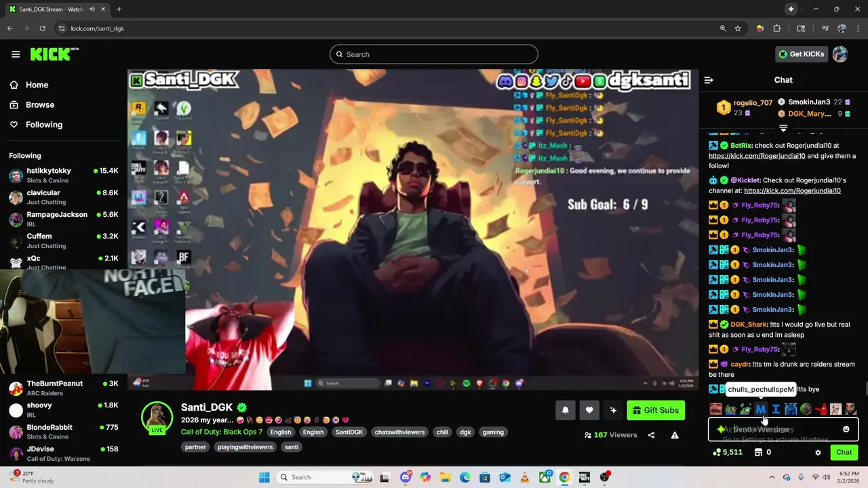Image resolution: width=868 pixels, height=488 pixels.
Task: Insert the bearded man emote
Action: [x=850, y=409]
